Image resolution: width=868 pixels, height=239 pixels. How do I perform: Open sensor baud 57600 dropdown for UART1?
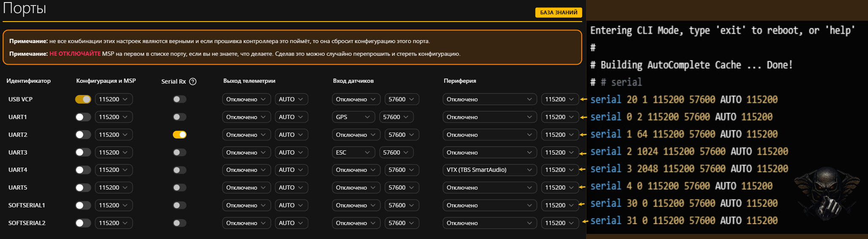pyautogui.click(x=397, y=117)
